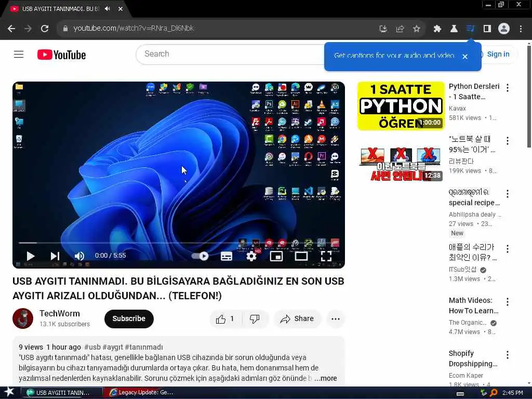Dismiss the captions tooltip popup
This screenshot has width=532, height=399.
point(465,57)
